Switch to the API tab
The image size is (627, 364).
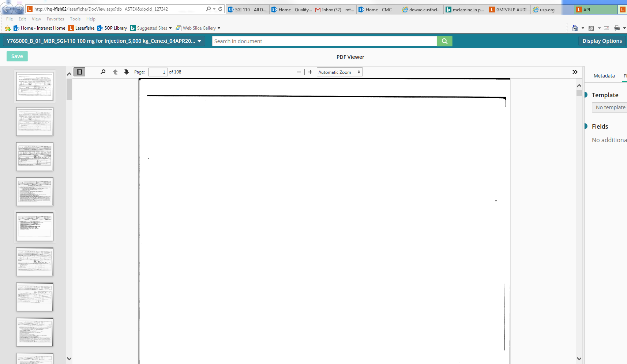[x=596, y=10]
